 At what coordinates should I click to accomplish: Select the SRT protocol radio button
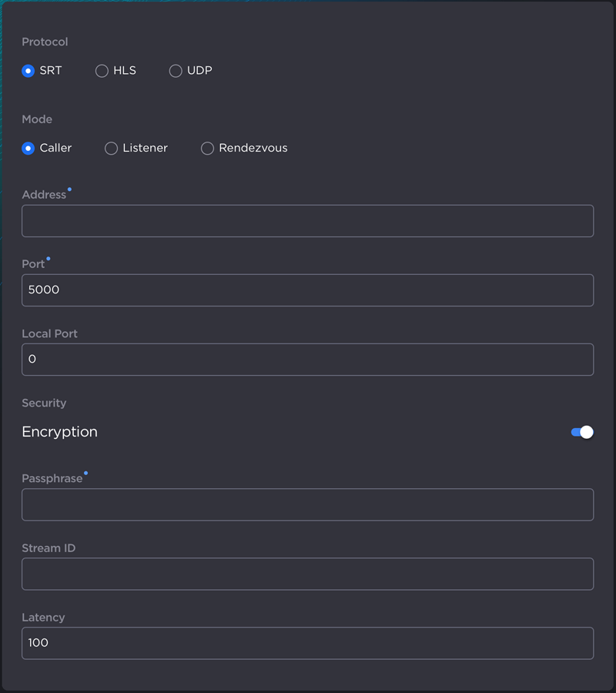[x=27, y=70]
